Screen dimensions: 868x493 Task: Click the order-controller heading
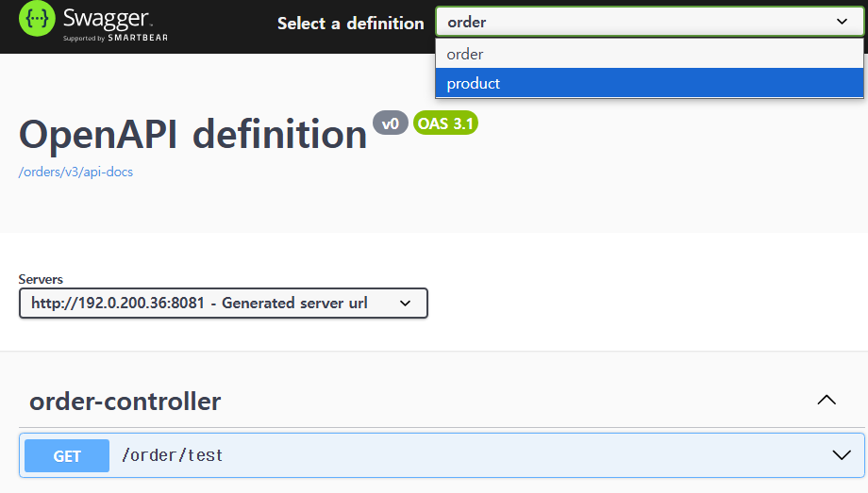point(125,402)
